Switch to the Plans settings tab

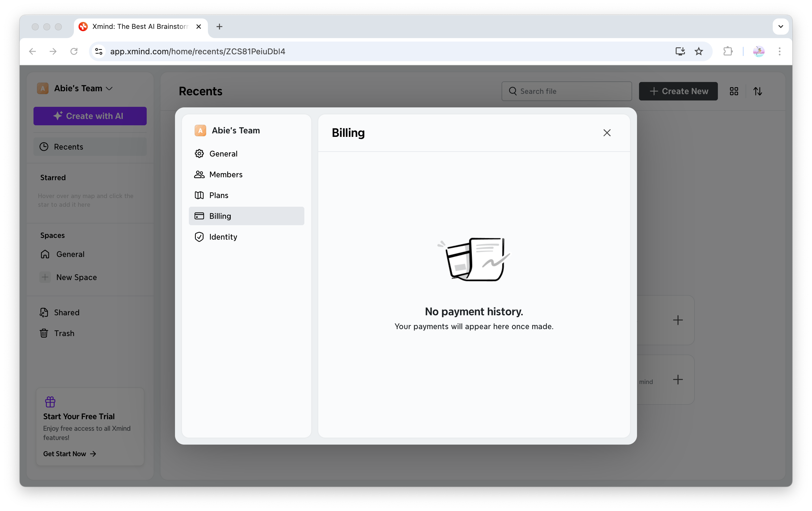[246, 195]
